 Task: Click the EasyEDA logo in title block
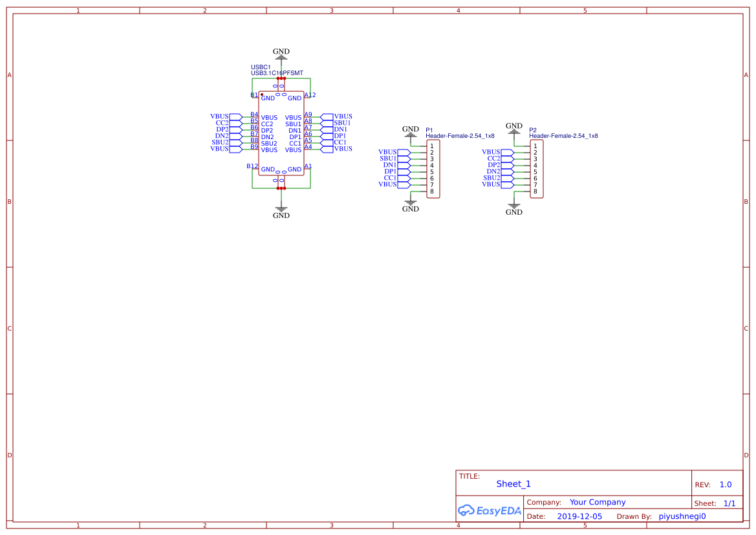488,510
